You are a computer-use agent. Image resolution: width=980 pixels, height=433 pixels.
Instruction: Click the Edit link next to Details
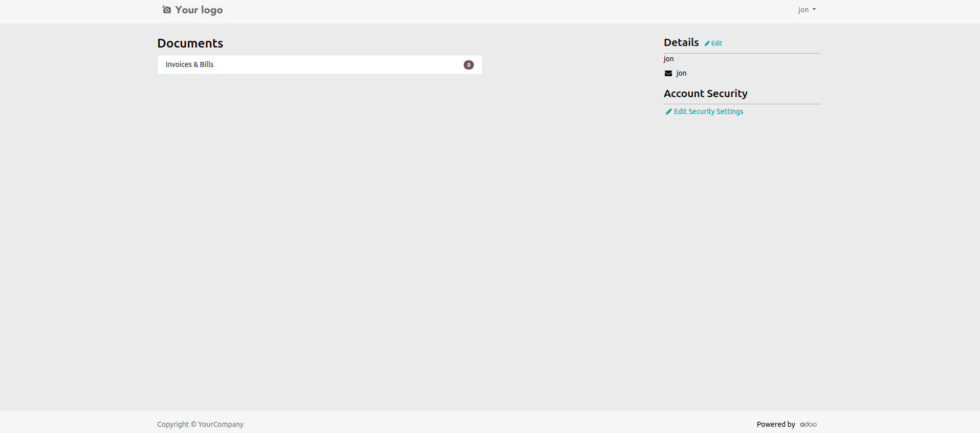click(x=717, y=43)
